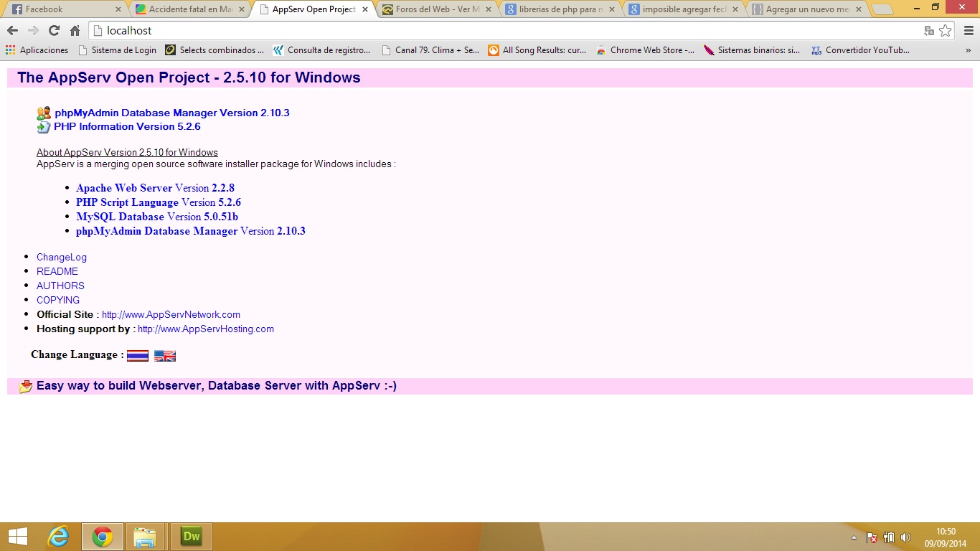980x551 pixels.
Task: Switch to the Foros del Web tab
Action: coord(438,9)
